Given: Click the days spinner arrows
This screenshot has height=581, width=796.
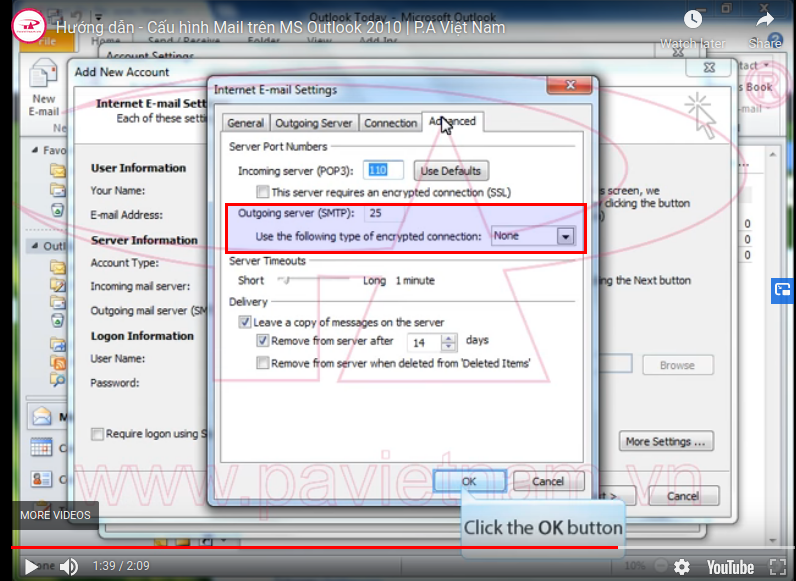Looking at the screenshot, I should pyautogui.click(x=448, y=342).
